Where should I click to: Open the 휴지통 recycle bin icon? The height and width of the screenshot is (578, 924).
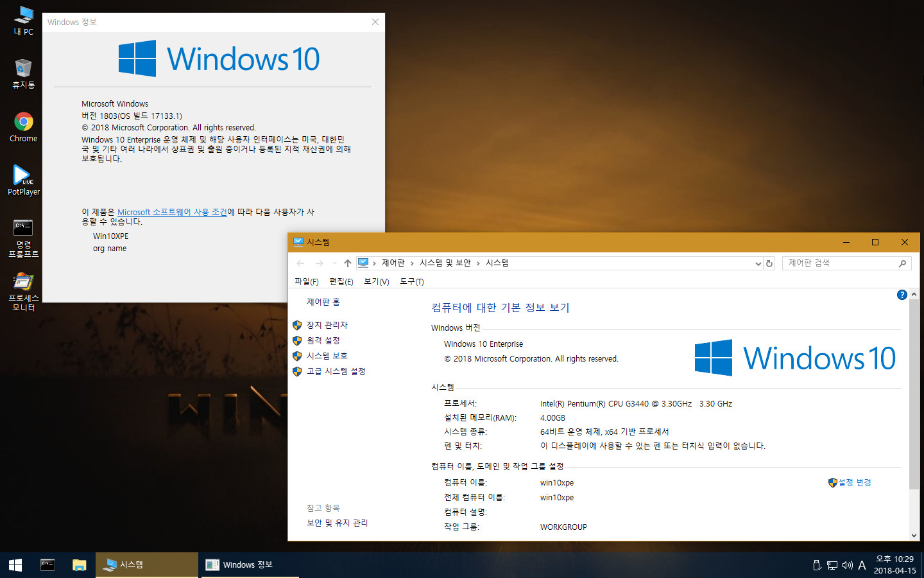24,73
